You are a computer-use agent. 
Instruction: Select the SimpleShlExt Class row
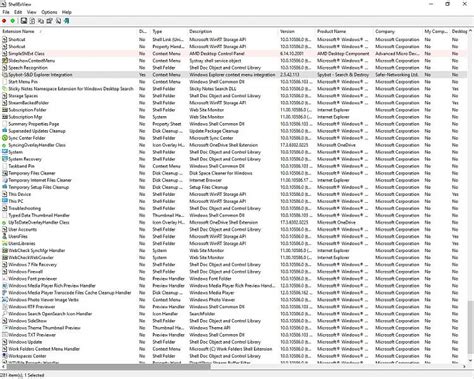[x=234, y=54]
